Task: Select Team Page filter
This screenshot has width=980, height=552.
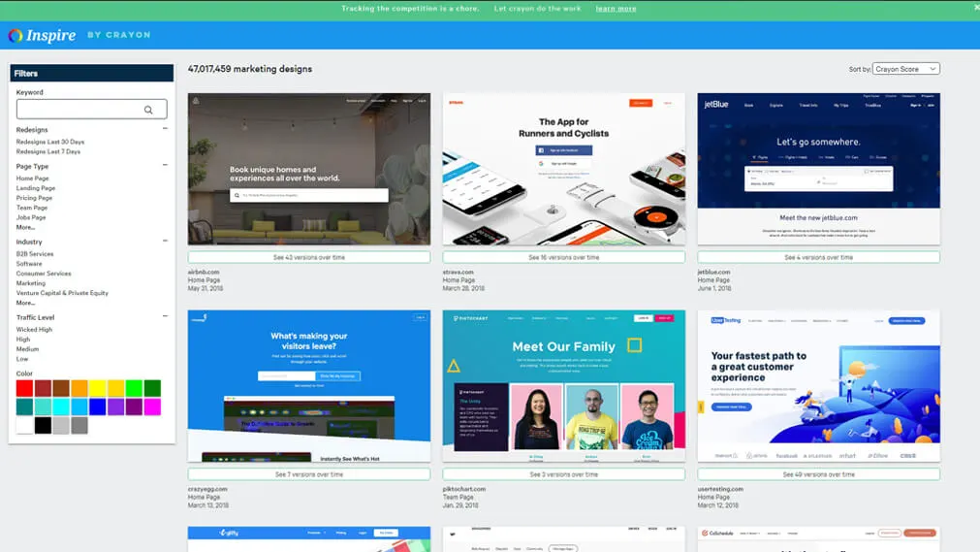Action: point(32,208)
